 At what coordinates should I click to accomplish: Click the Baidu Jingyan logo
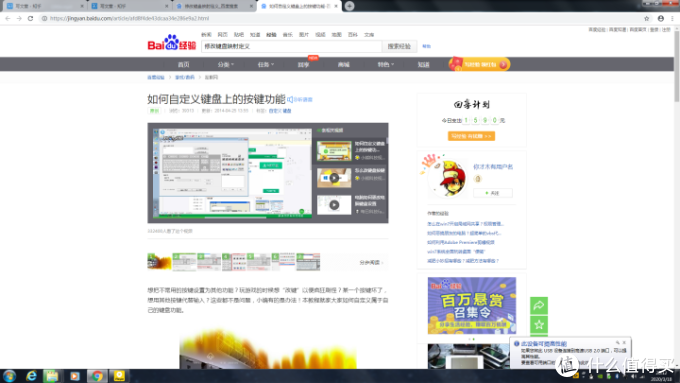tap(172, 43)
